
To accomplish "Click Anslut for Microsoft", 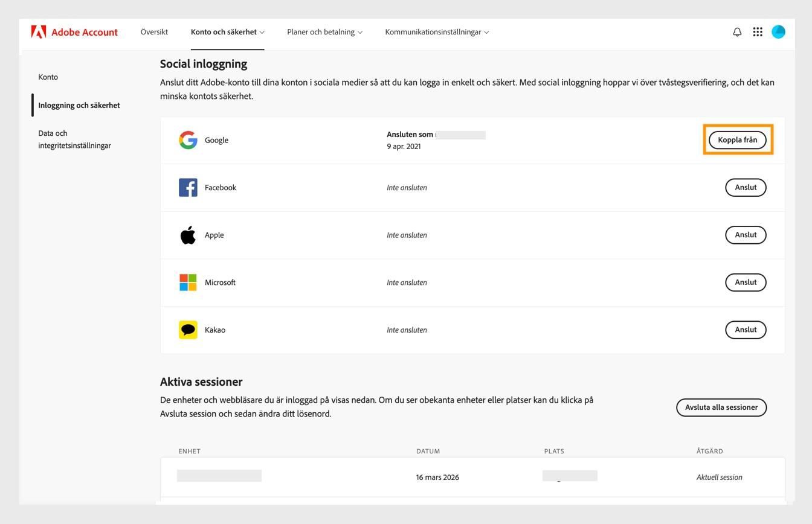I will tap(746, 282).
